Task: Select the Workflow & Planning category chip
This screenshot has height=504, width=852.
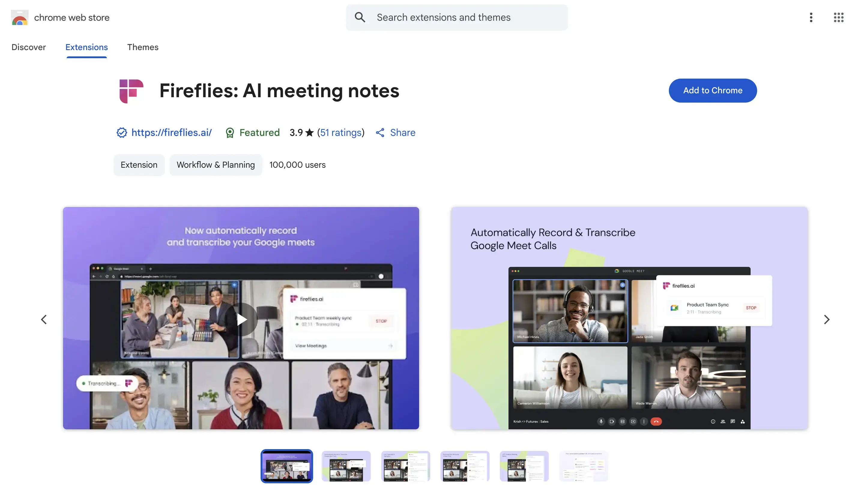Action: [216, 165]
